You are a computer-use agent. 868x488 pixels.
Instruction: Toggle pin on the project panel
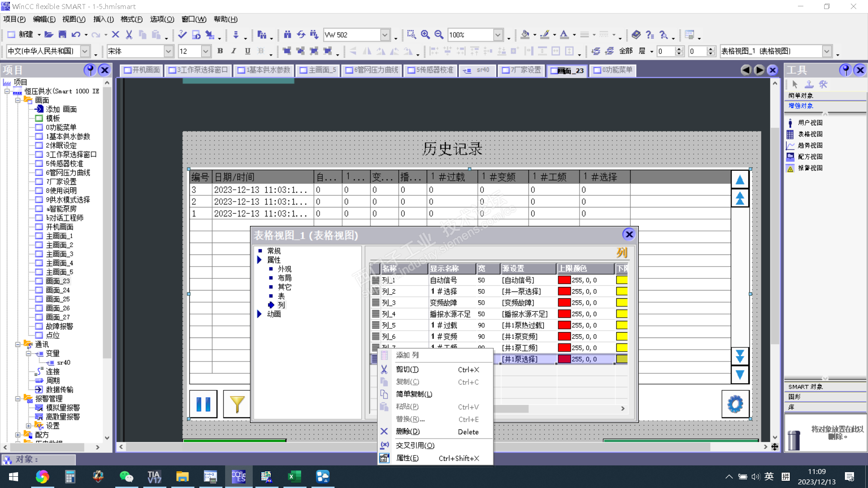(x=90, y=70)
